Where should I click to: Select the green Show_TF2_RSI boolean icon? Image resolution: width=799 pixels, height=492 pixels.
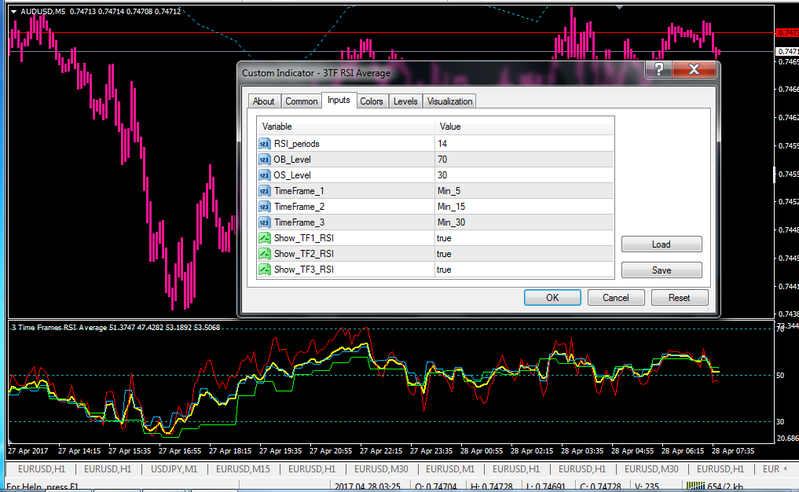(266, 254)
